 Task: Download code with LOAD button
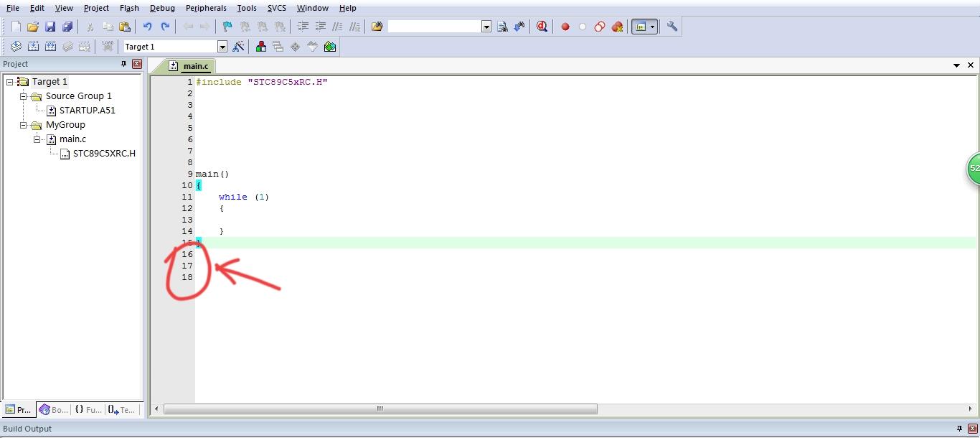click(x=108, y=47)
